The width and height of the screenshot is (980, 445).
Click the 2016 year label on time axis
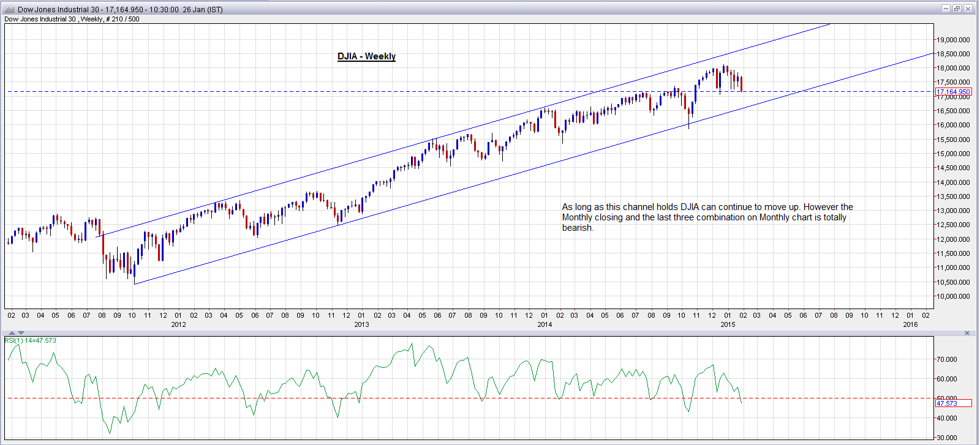click(x=911, y=324)
